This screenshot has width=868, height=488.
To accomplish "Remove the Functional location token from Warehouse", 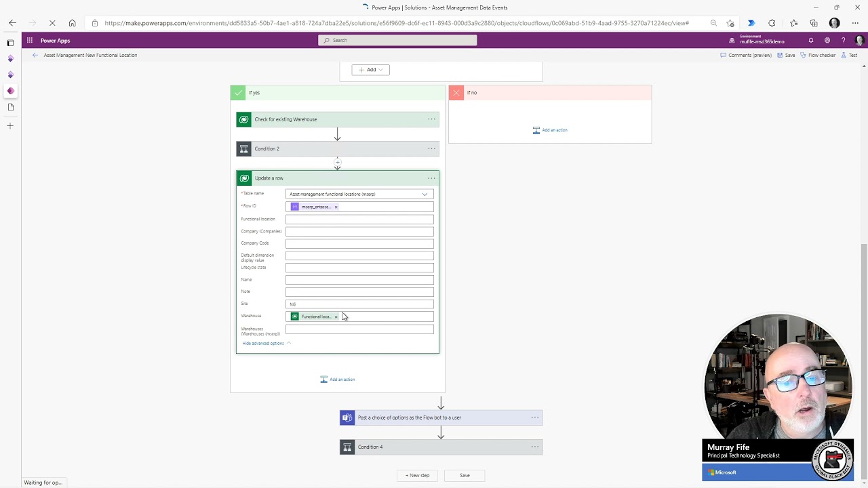I will coord(336,317).
